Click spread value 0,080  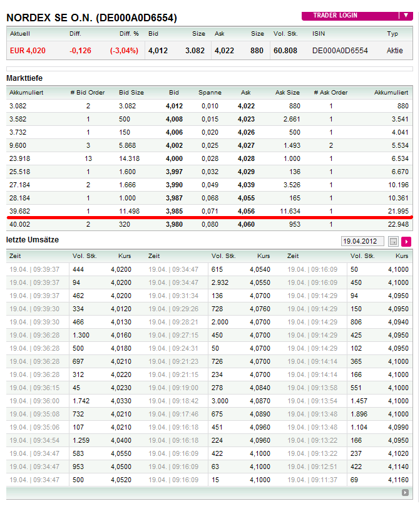pos(210,225)
